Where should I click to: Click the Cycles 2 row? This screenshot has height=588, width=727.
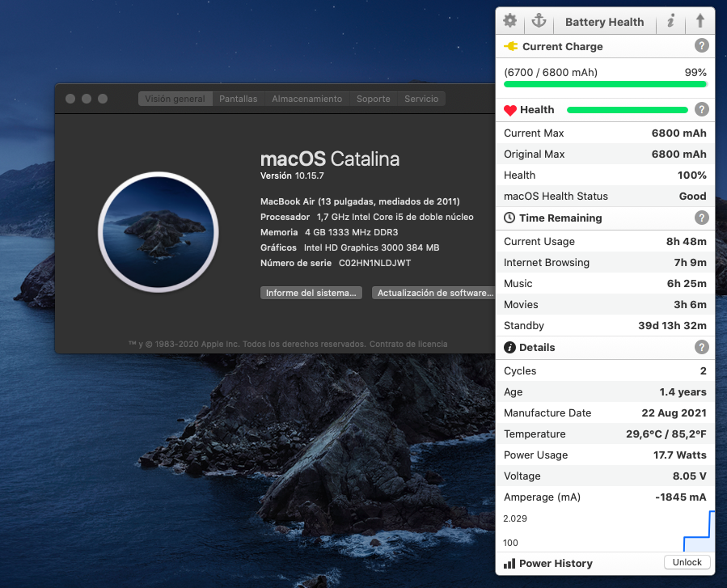[x=605, y=370]
